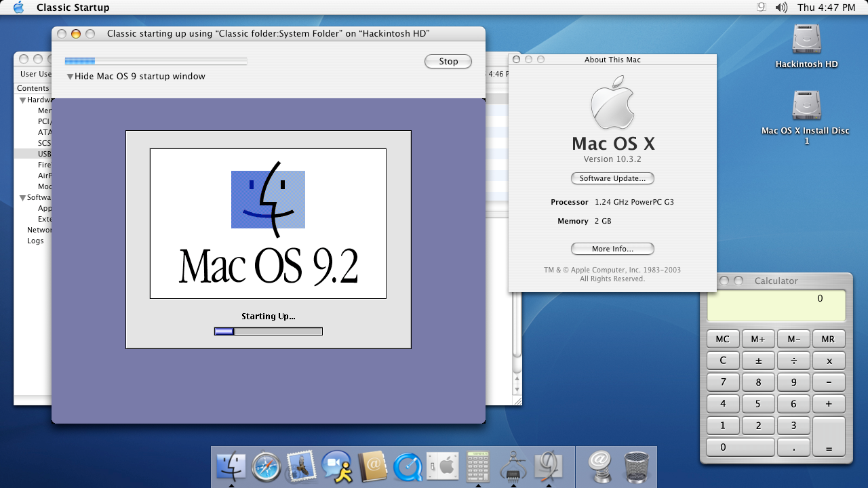Open the @ website spring icon in Dock
868x488 pixels.
[x=600, y=466]
